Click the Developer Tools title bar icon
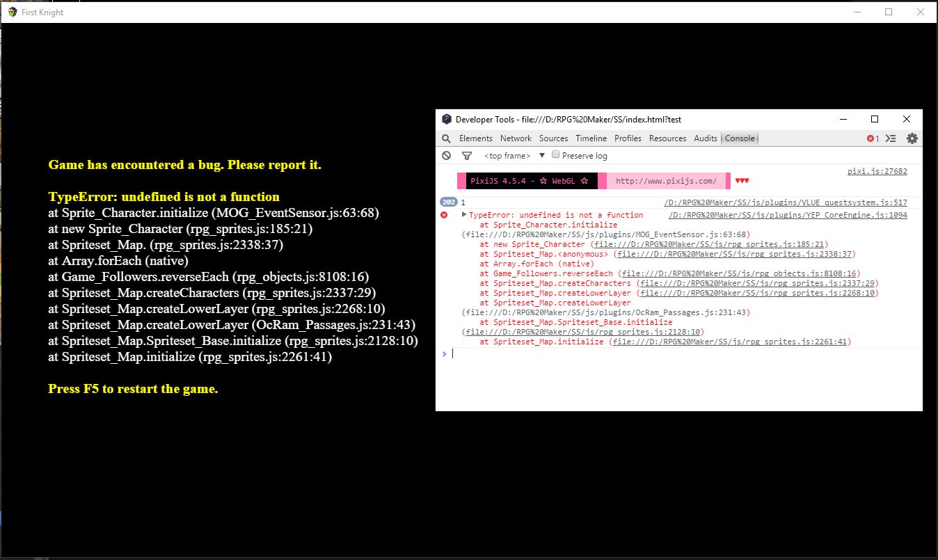This screenshot has width=938, height=560. tap(447, 119)
